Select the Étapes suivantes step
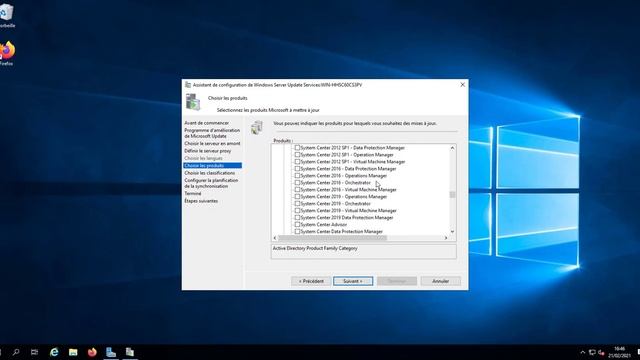The width and height of the screenshot is (640, 360). (201, 201)
